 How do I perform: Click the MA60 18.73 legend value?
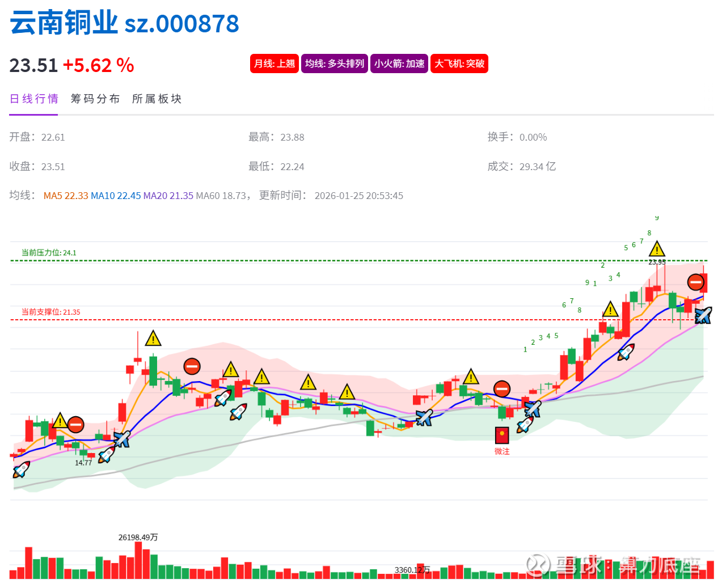click(221, 196)
